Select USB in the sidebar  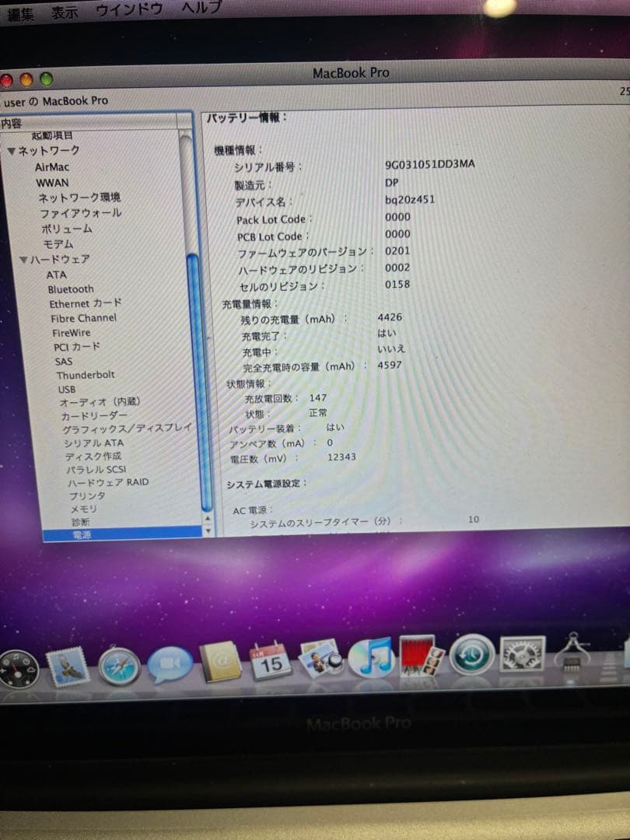pos(67,390)
